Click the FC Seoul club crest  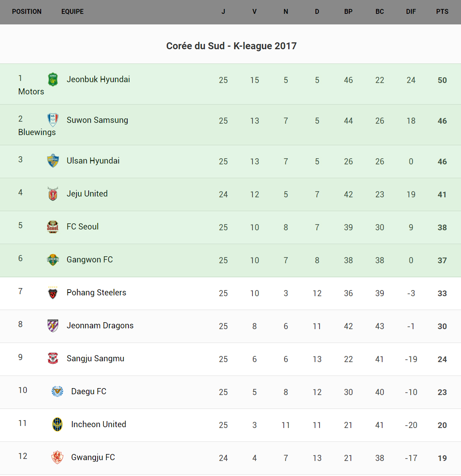coord(53,227)
